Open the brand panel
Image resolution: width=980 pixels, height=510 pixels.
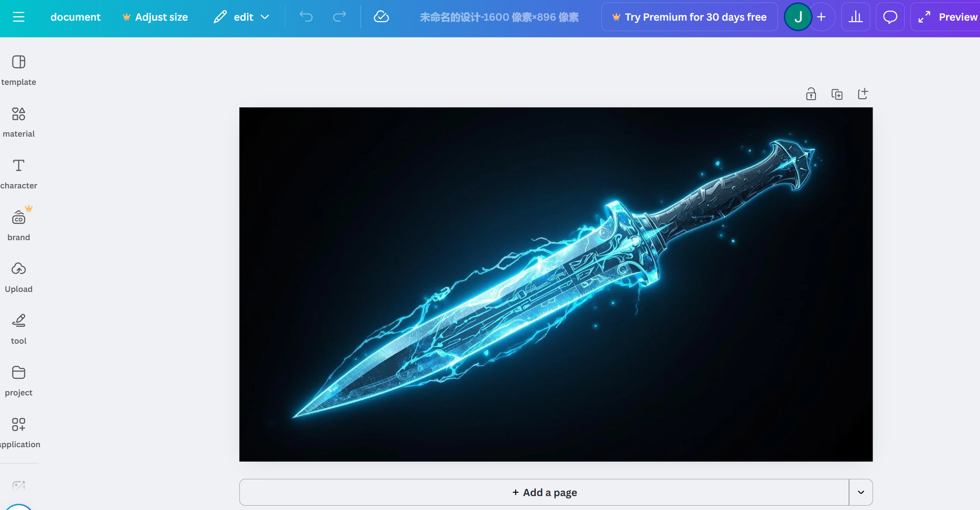[19, 225]
